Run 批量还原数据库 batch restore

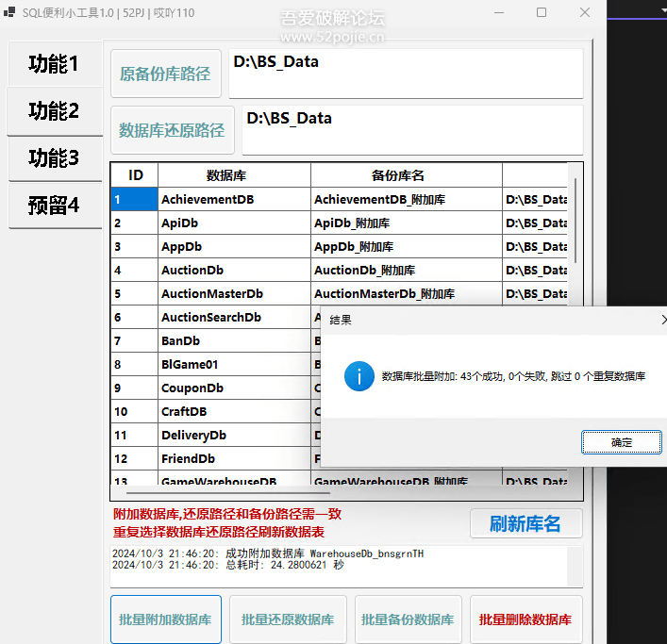pos(288,619)
